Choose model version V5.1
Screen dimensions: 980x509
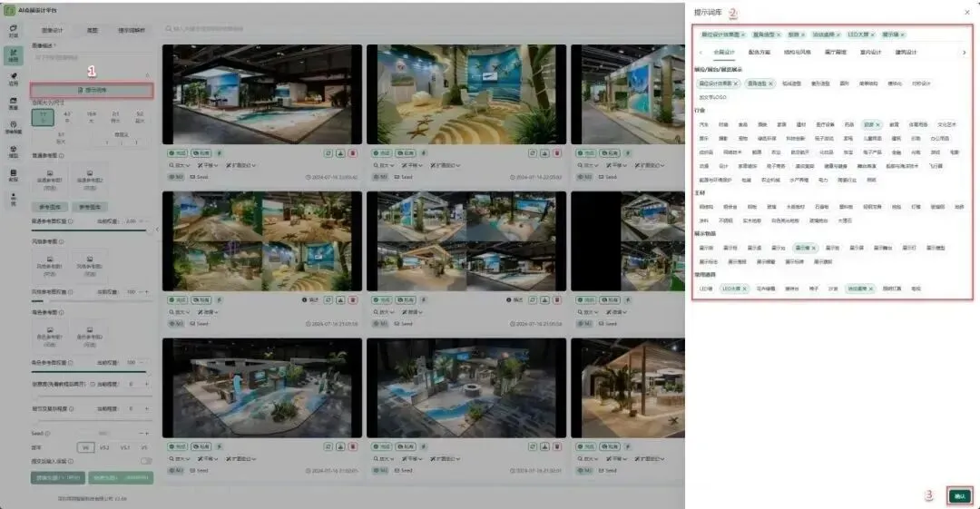pos(125,447)
